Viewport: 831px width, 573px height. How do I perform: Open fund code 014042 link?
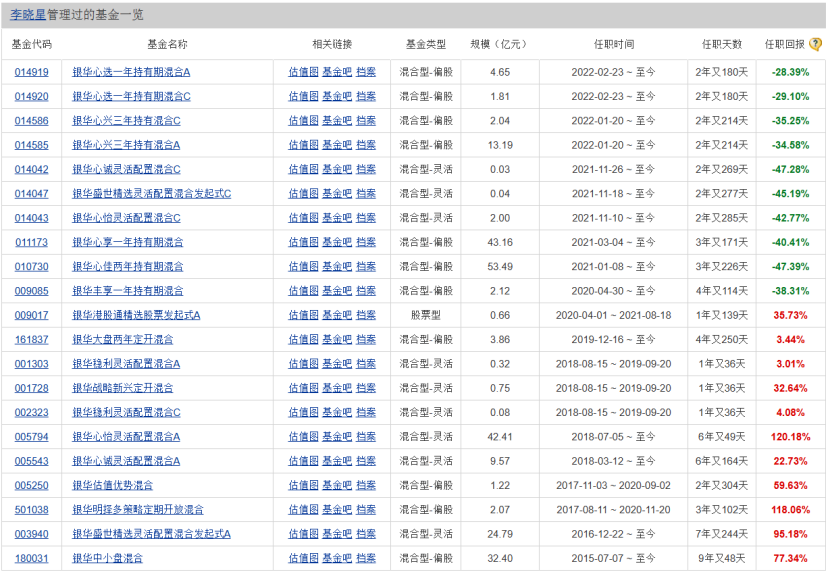(31, 170)
